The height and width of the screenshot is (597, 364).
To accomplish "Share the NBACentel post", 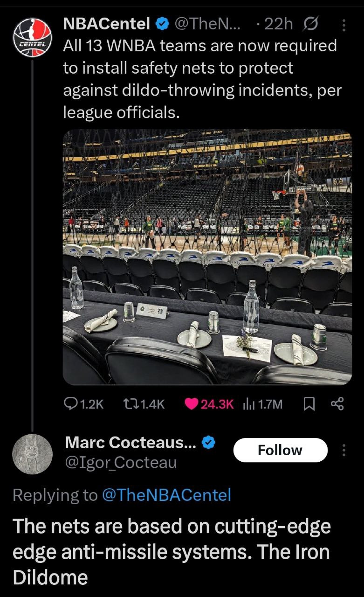I will point(337,404).
